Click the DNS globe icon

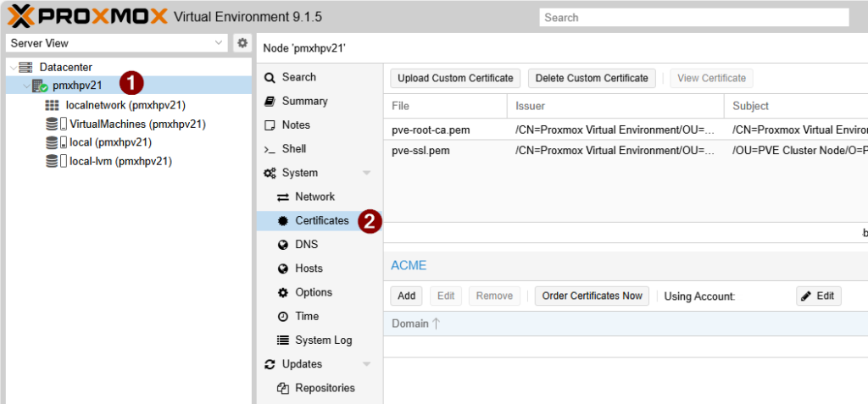283,245
